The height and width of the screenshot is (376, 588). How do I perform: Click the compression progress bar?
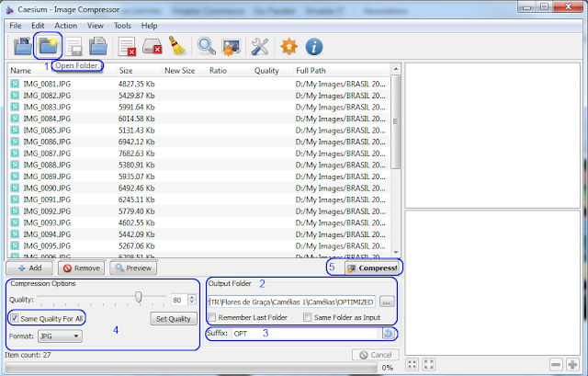[191, 367]
